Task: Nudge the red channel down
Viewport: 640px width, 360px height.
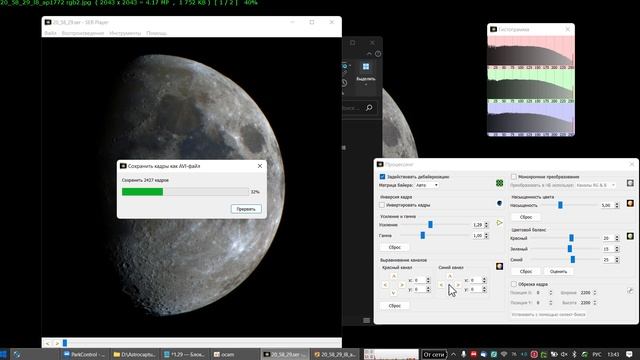Action: click(393, 293)
